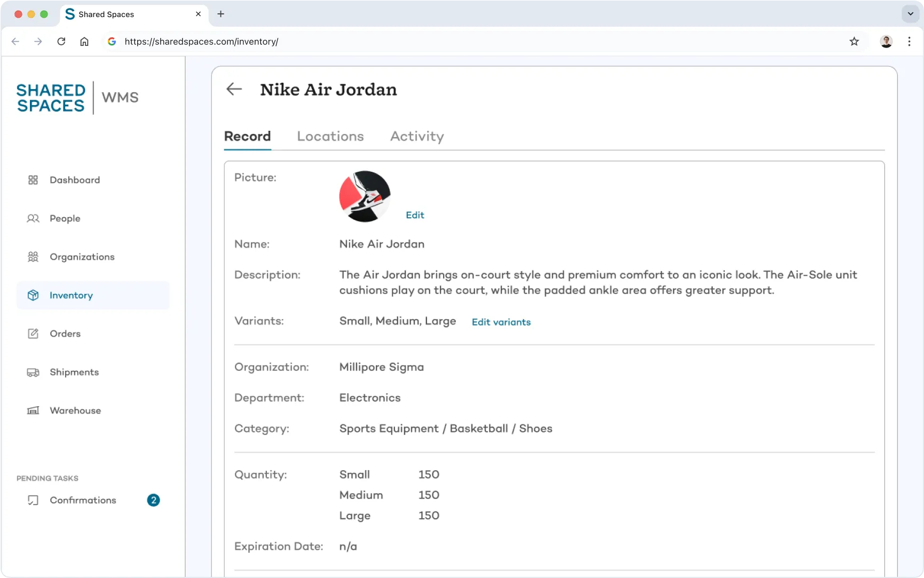This screenshot has width=924, height=578.
Task: Open Dashboard in the sidebar
Action: pyautogui.click(x=93, y=180)
